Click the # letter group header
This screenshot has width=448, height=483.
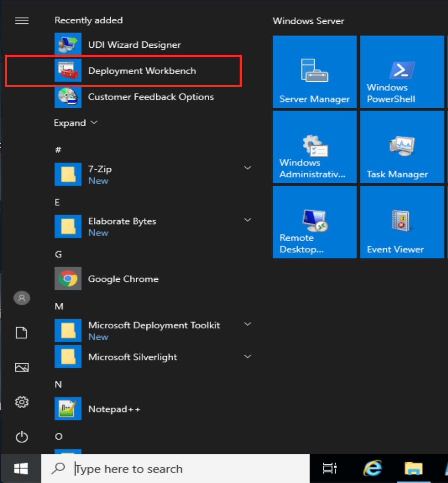(x=58, y=150)
